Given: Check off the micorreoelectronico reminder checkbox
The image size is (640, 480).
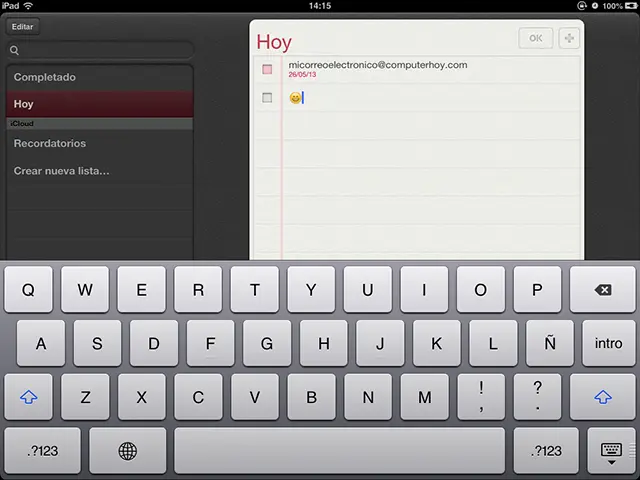Looking at the screenshot, I should [267, 69].
